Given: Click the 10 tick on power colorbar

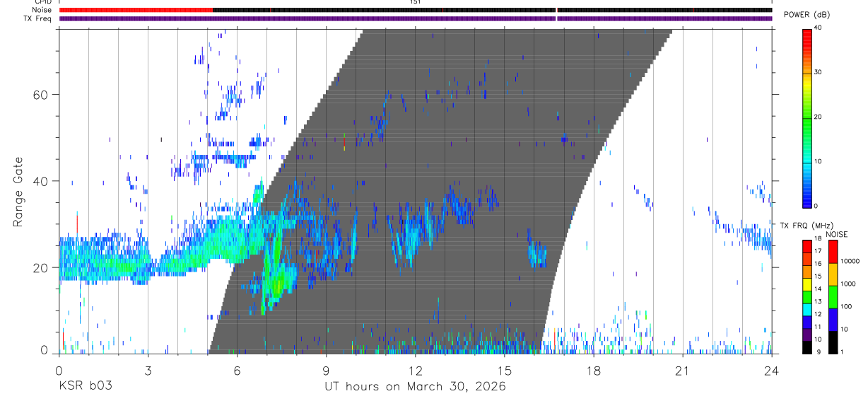Looking at the screenshot, I should coord(818,161).
